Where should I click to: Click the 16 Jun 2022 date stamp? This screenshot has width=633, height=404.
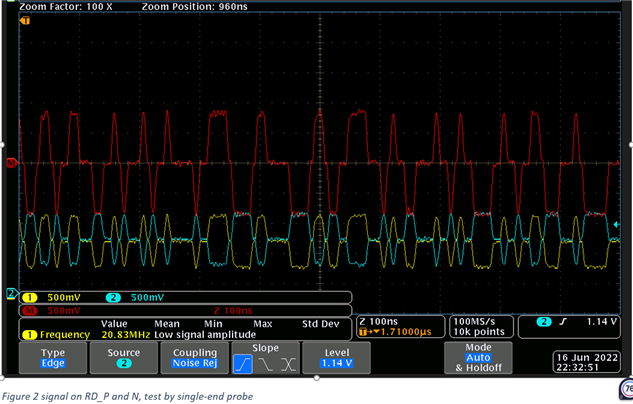click(587, 358)
